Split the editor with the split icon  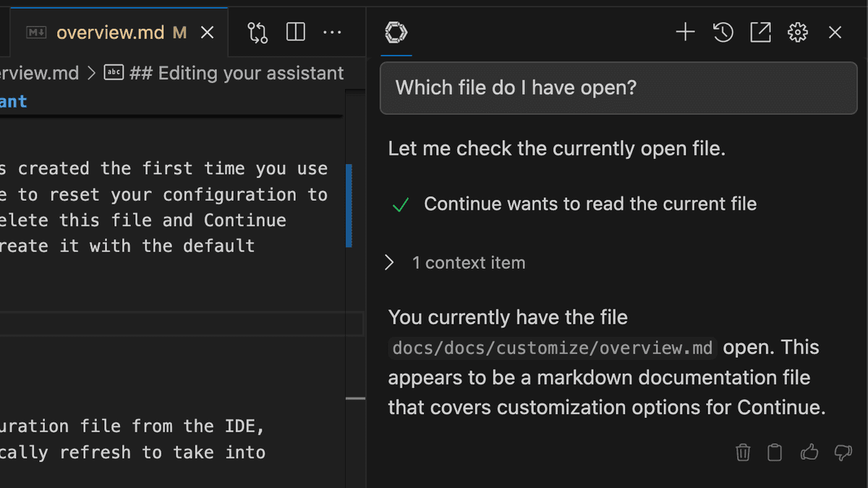pos(295,33)
